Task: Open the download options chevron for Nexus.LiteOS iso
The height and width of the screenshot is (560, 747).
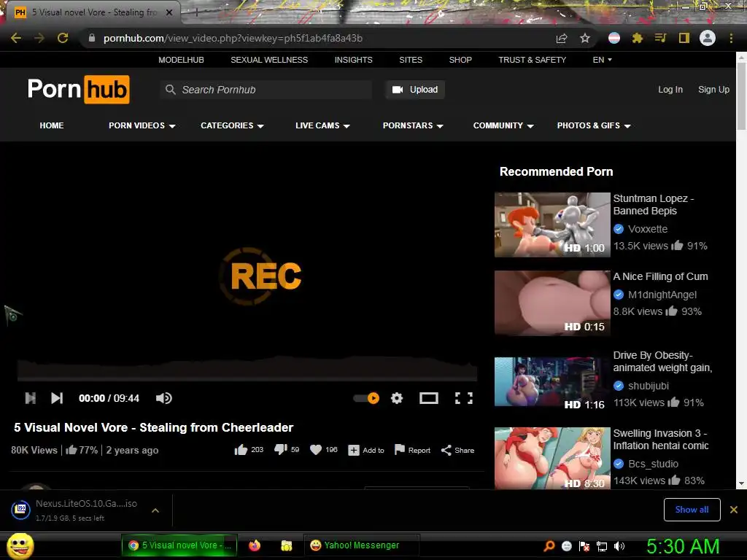Action: point(155,510)
